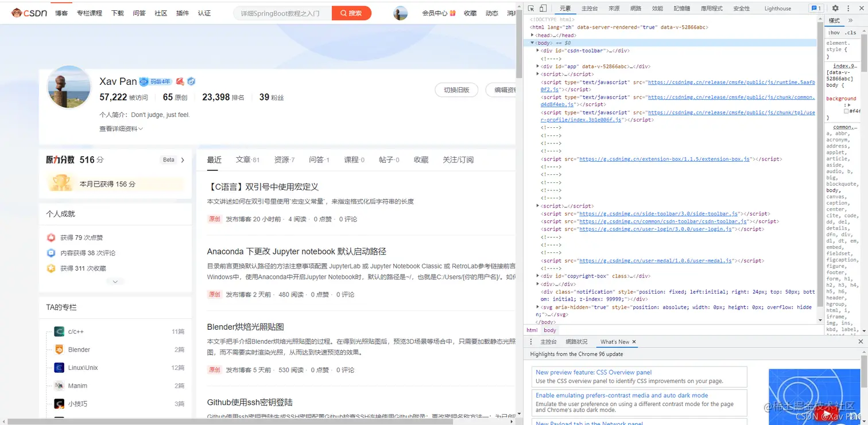Click the 切换旧版 button
The width and height of the screenshot is (868, 425).
(x=456, y=90)
